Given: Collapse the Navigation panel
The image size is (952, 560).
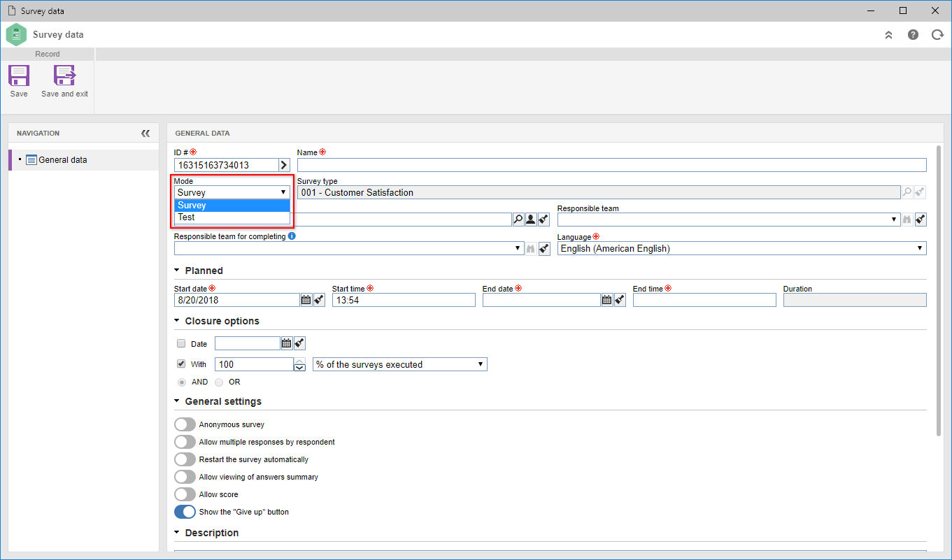Looking at the screenshot, I should click(145, 133).
